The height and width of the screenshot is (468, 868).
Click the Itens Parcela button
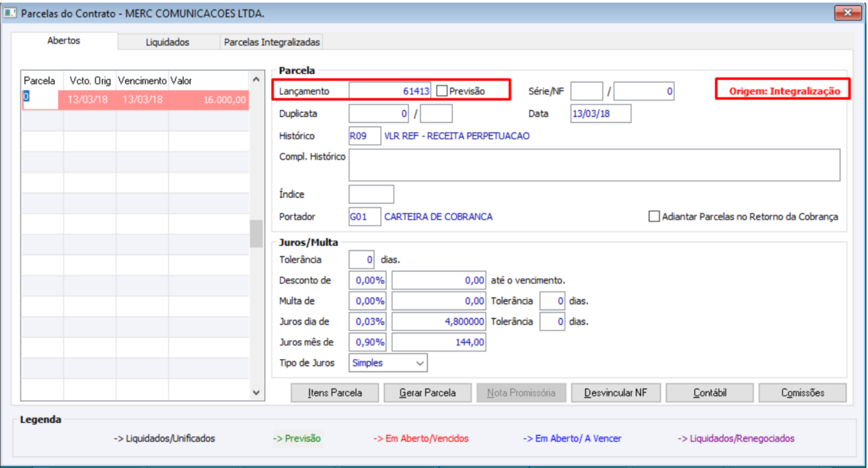tap(334, 393)
